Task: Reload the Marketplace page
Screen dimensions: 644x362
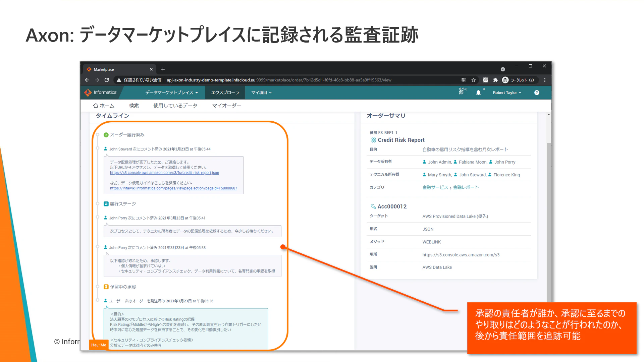Action: coord(107,80)
